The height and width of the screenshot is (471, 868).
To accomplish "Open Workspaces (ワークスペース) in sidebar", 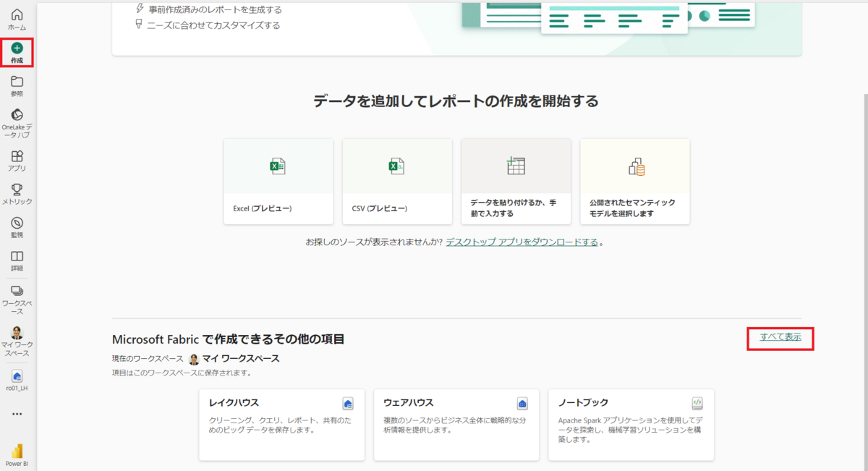I will click(17, 300).
